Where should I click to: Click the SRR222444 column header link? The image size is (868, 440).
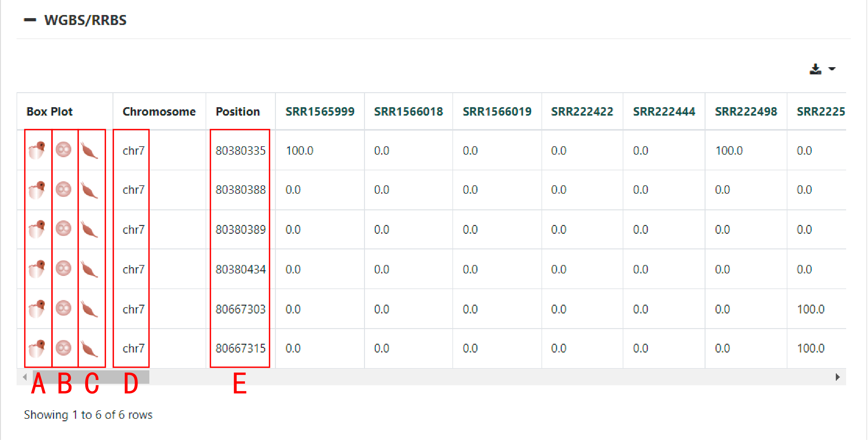[664, 112]
